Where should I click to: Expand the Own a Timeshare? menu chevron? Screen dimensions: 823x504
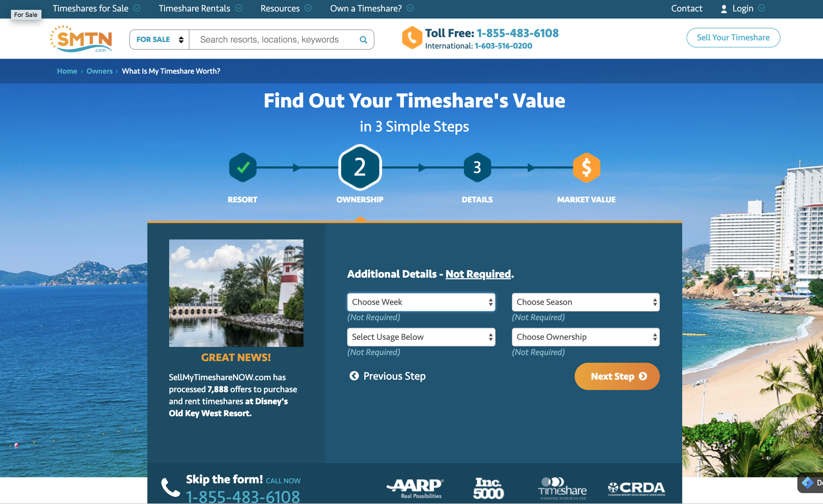(x=410, y=8)
